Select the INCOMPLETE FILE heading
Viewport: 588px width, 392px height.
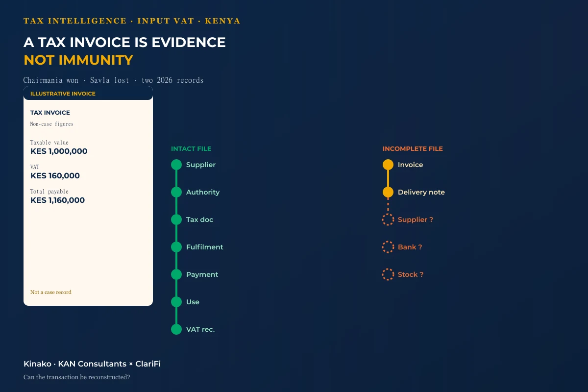point(413,148)
